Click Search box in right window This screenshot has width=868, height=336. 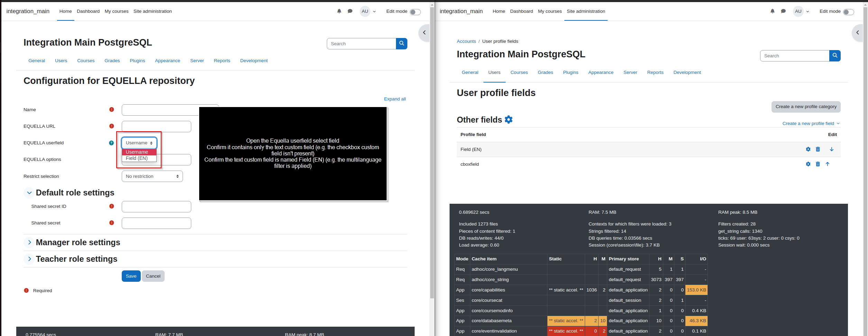coord(795,56)
